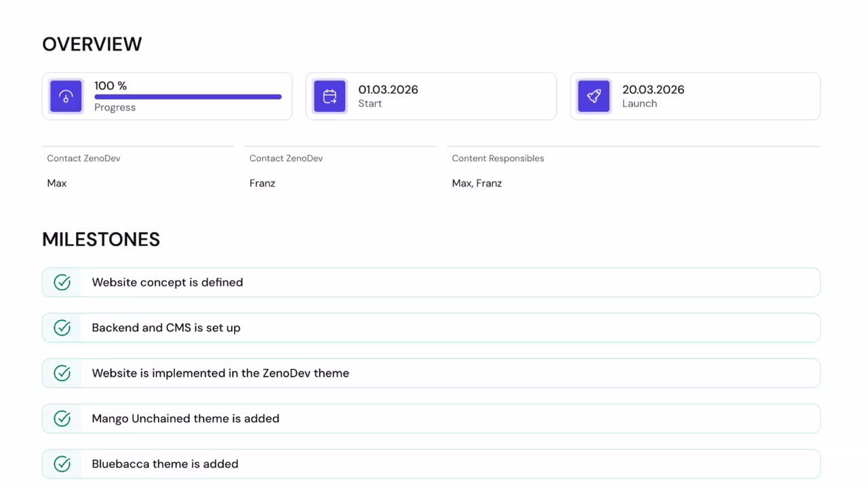This screenshot has width=868, height=488.
Task: Toggle completion of "Backend and CMS is set up"
Action: (62, 327)
